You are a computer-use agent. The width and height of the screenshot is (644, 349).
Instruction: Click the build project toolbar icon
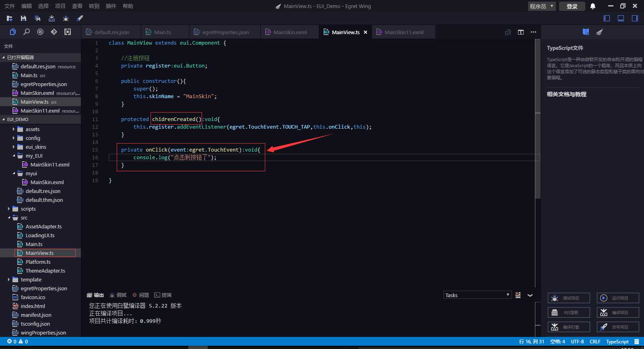[x=52, y=18]
